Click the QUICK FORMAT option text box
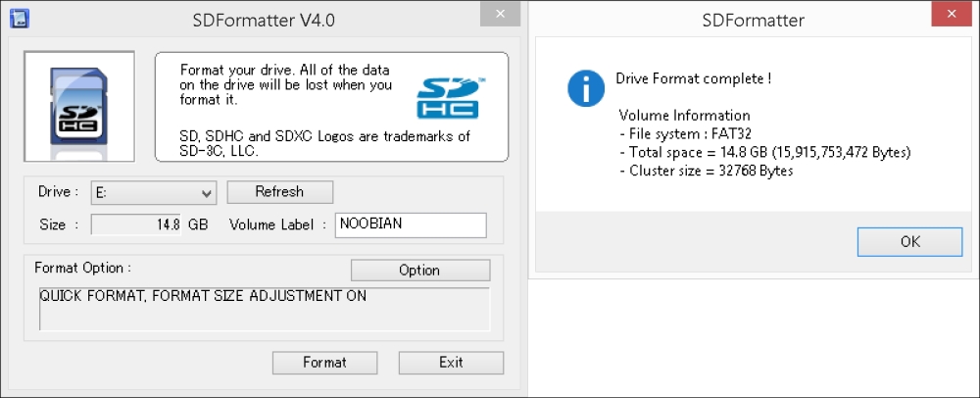The height and width of the screenshot is (398, 980). 265,309
